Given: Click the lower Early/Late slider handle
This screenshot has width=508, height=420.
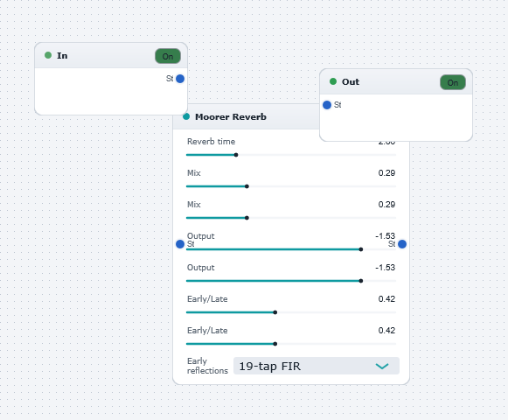Looking at the screenshot, I should [x=275, y=344].
